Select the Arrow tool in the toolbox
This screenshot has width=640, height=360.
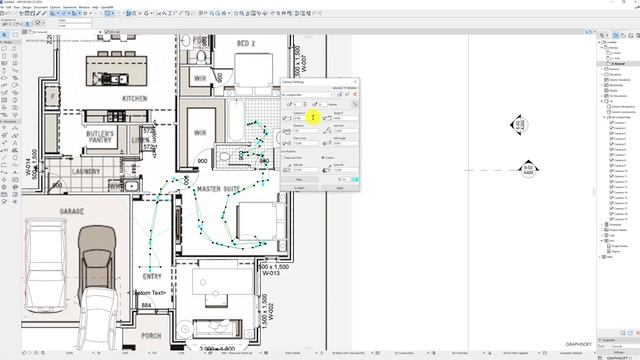4,35
